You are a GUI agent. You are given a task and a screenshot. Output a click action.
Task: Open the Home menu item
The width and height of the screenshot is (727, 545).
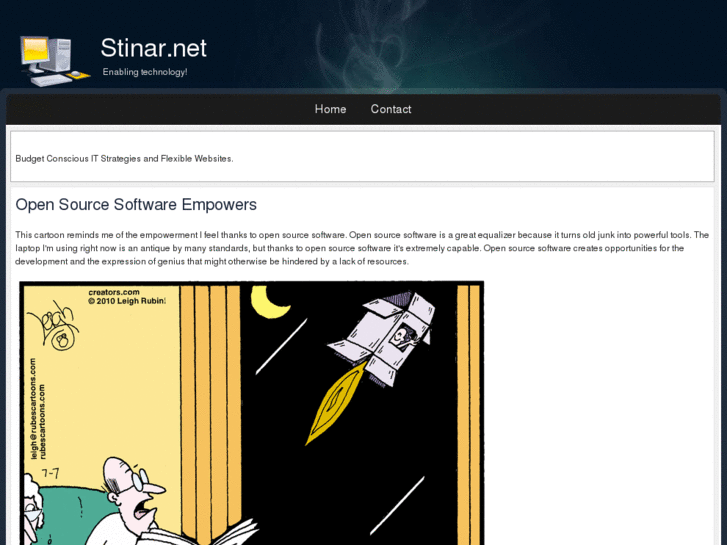coord(331,109)
